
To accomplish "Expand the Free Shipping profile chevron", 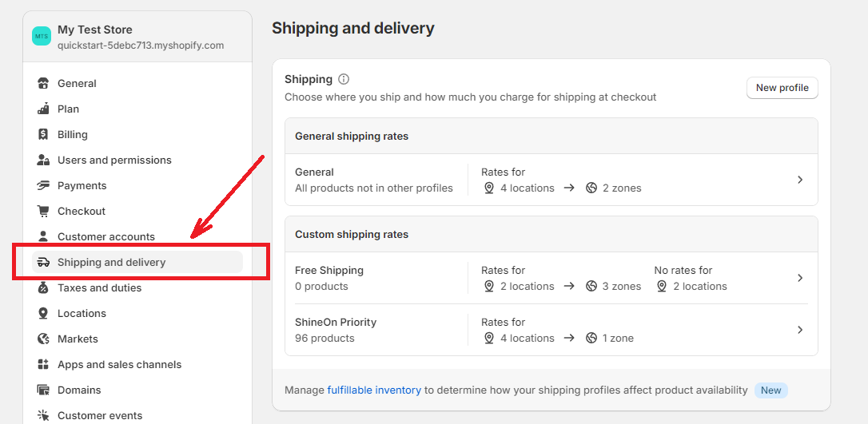I will 800,278.
